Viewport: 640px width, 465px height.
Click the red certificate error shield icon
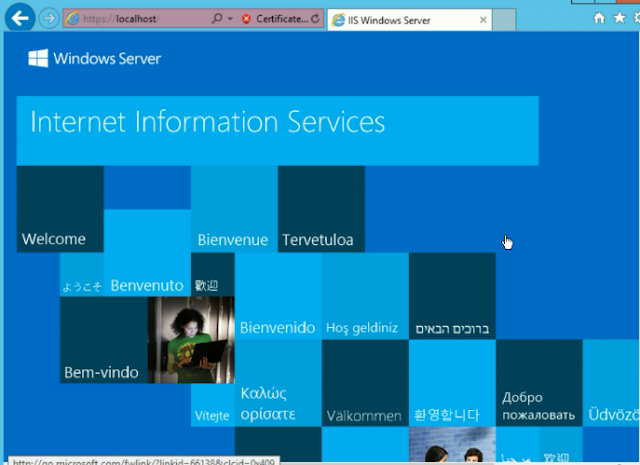(246, 19)
